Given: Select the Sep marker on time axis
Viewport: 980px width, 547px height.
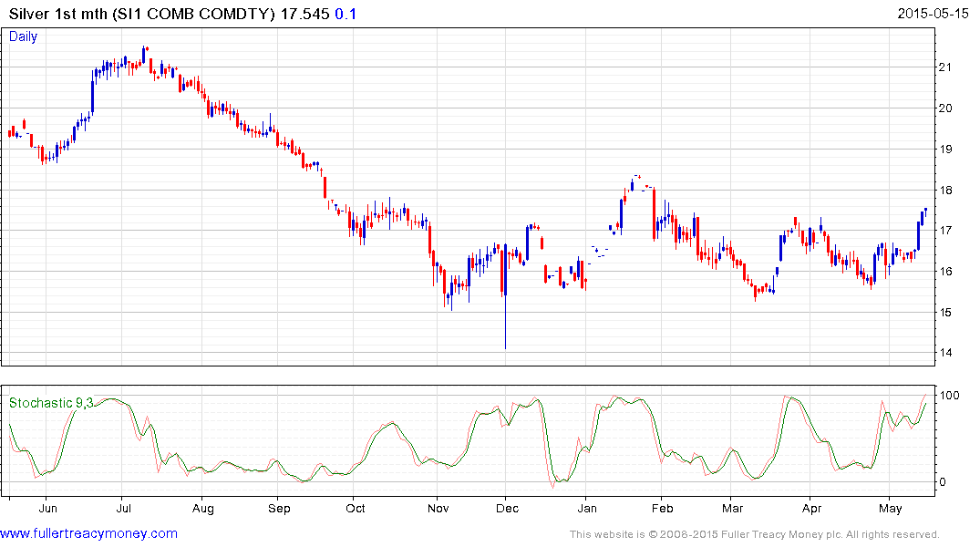Looking at the screenshot, I should [x=279, y=508].
